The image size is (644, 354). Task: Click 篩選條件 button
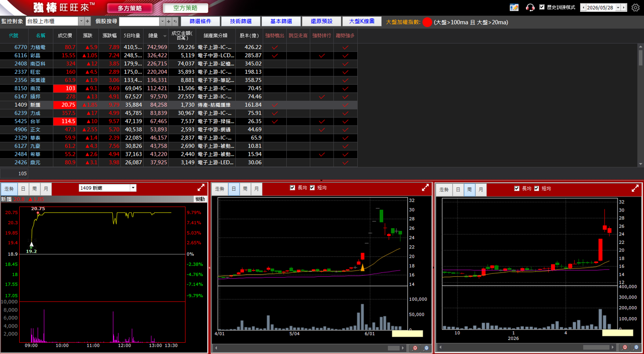pos(200,21)
